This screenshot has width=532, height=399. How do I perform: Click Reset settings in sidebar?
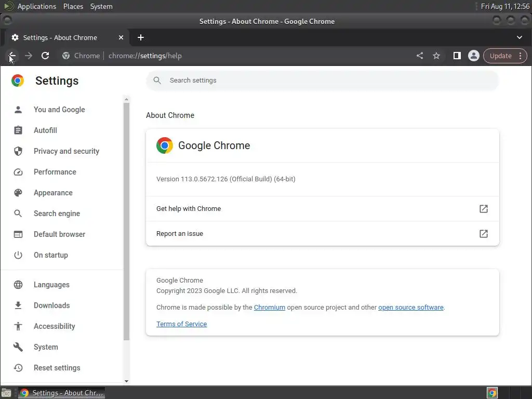57,368
